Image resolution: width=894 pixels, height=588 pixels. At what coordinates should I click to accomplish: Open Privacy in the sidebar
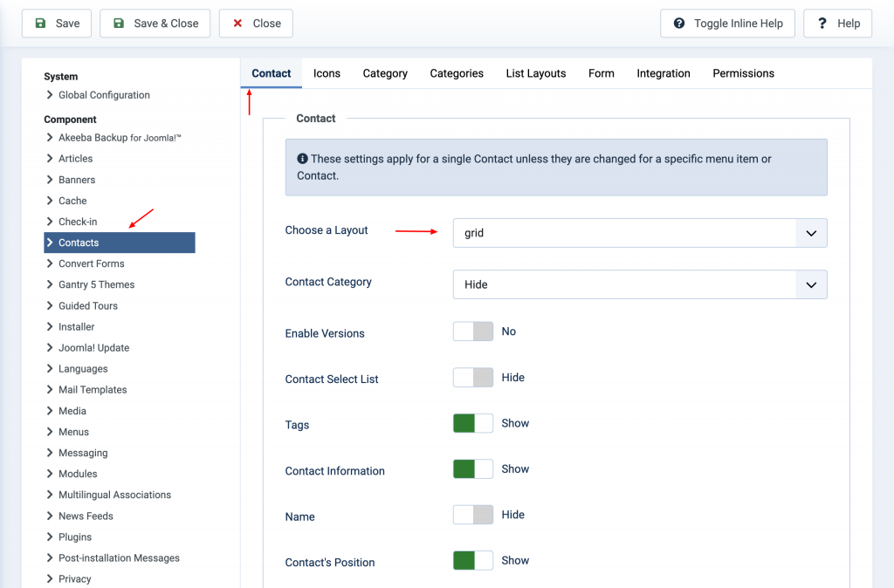click(75, 579)
